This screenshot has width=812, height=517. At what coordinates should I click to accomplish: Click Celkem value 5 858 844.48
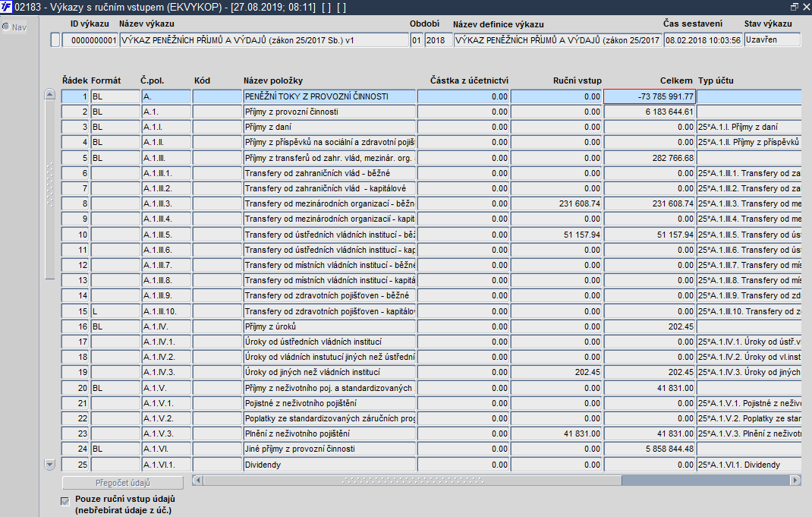[650, 449]
